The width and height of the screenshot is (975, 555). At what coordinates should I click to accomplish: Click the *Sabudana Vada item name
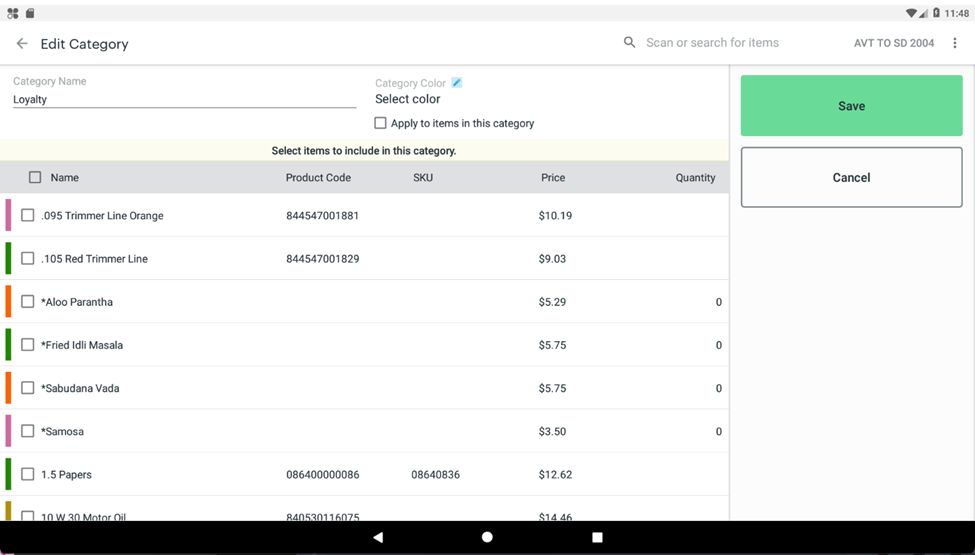tap(80, 388)
